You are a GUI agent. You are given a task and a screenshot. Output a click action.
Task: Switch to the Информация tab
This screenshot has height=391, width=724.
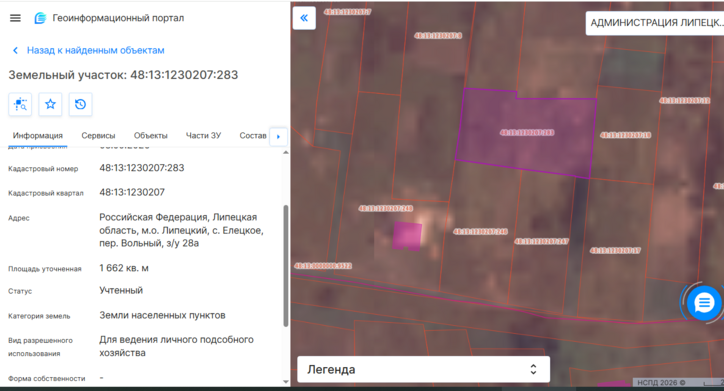pyautogui.click(x=38, y=136)
